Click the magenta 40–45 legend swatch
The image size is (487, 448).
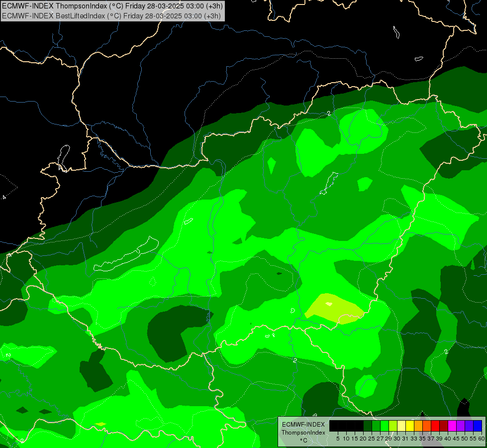(452, 426)
